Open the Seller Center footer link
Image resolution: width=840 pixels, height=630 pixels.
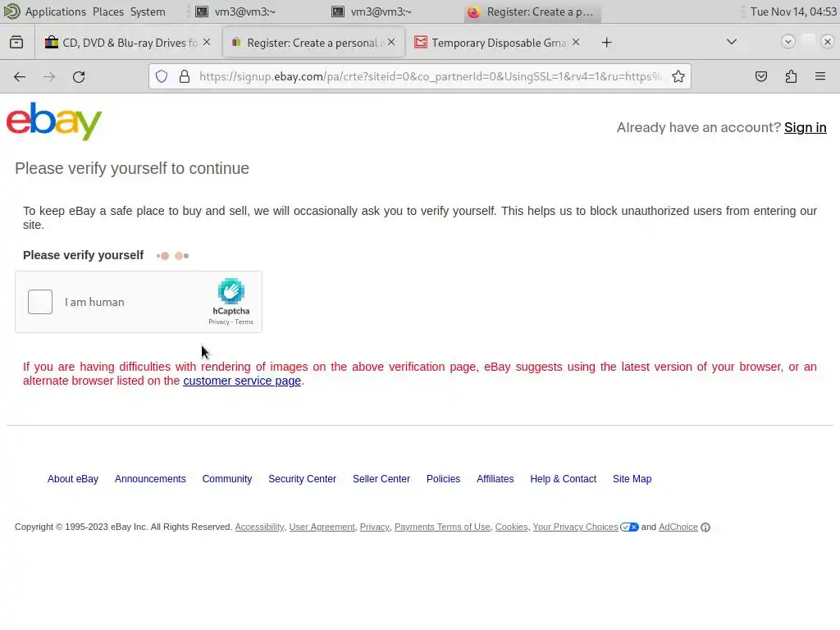tap(381, 479)
